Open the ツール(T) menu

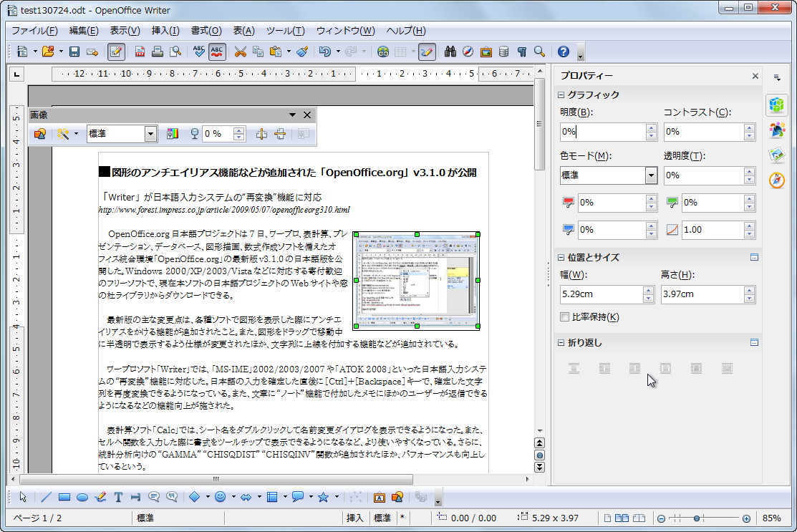286,31
